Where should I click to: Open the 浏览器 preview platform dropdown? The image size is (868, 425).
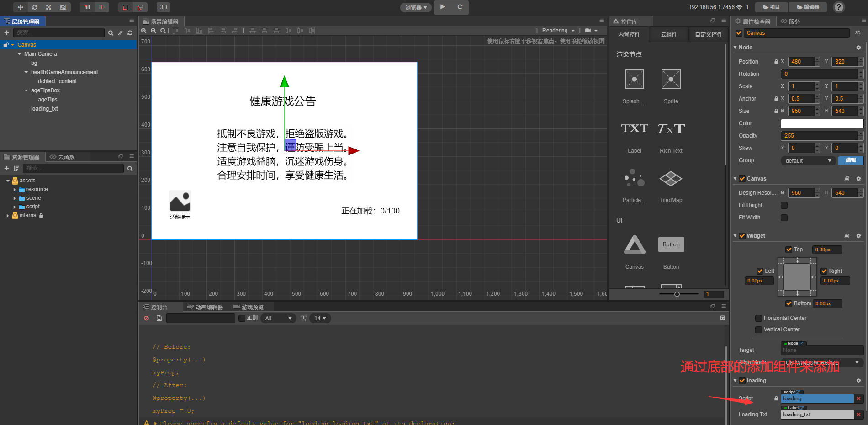pyautogui.click(x=415, y=7)
